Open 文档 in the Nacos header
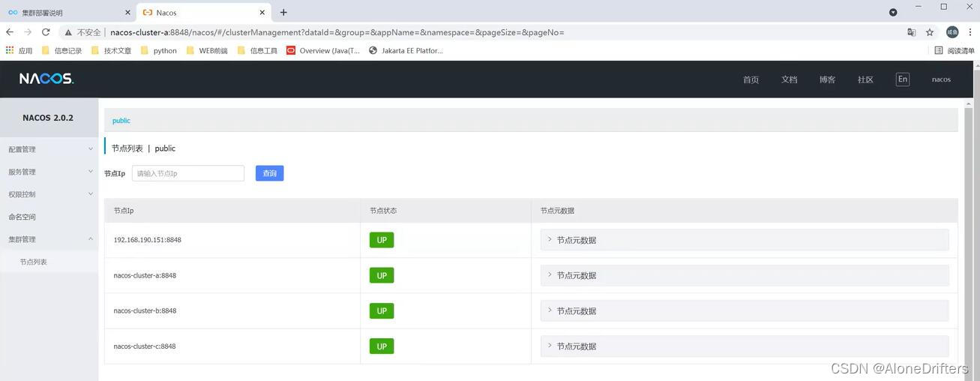Screen dimensions: 980x381 tap(789, 79)
